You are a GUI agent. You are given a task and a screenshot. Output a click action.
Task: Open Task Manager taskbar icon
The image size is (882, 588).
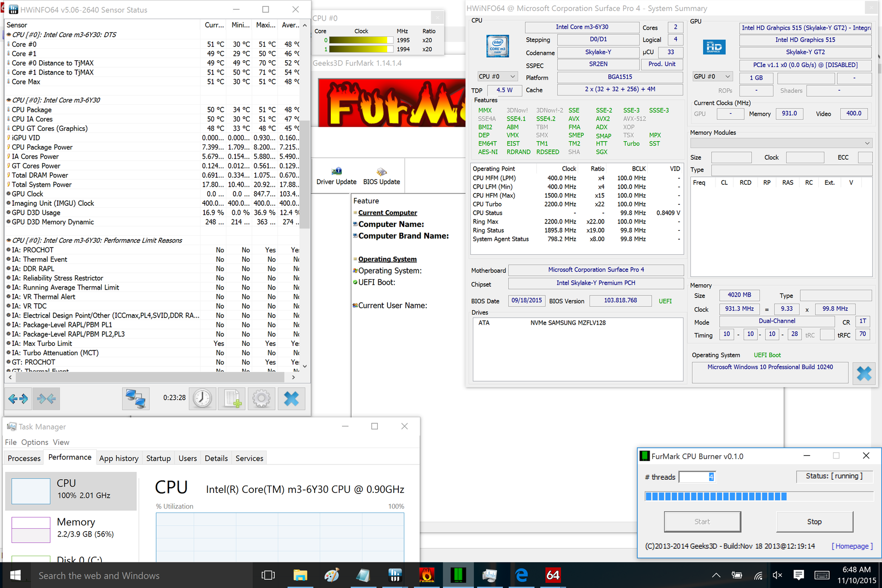click(x=490, y=575)
